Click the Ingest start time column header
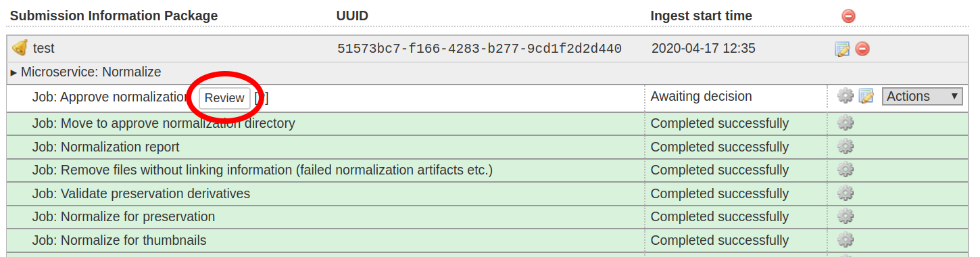 point(701,16)
